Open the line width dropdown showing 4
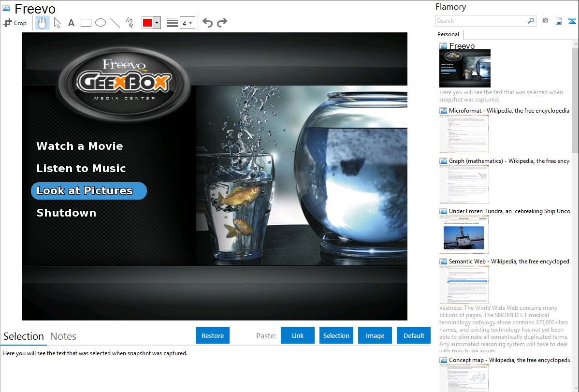This screenshot has width=579, height=392. (188, 23)
